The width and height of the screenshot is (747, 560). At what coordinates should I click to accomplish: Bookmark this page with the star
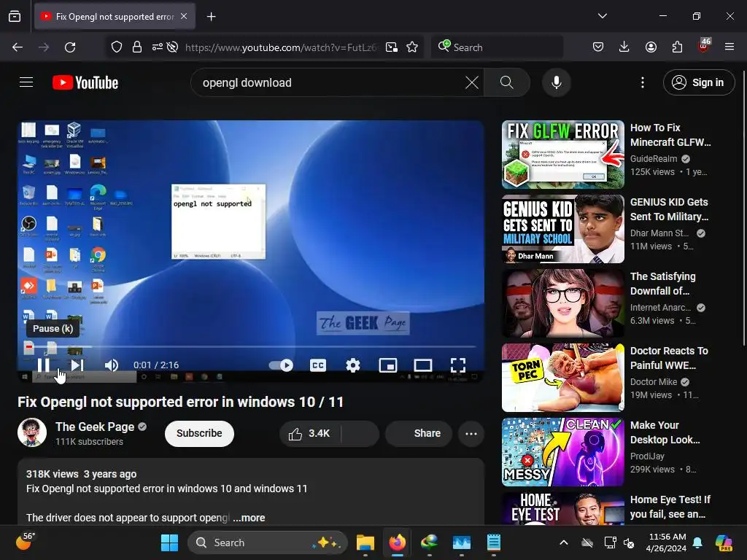[x=412, y=47]
